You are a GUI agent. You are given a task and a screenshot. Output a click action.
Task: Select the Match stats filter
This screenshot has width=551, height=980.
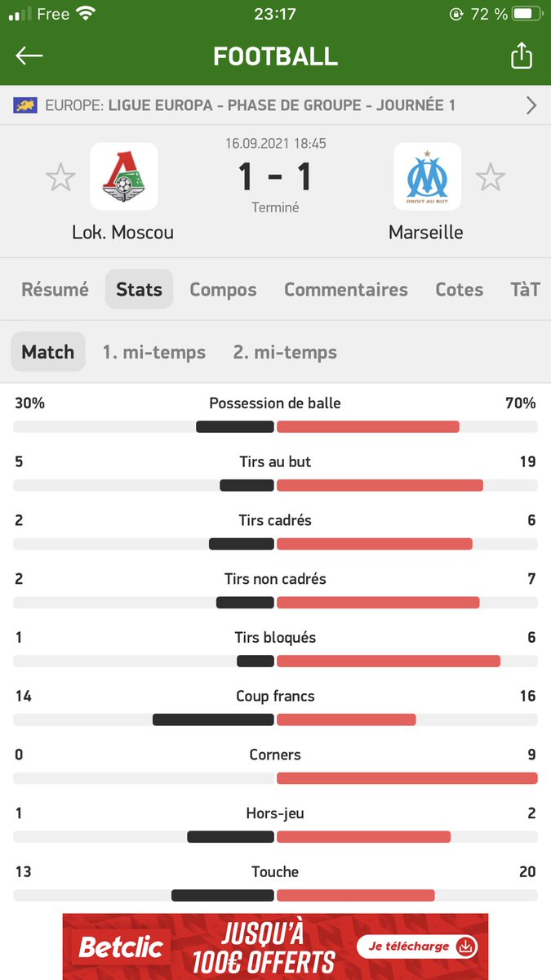[48, 352]
